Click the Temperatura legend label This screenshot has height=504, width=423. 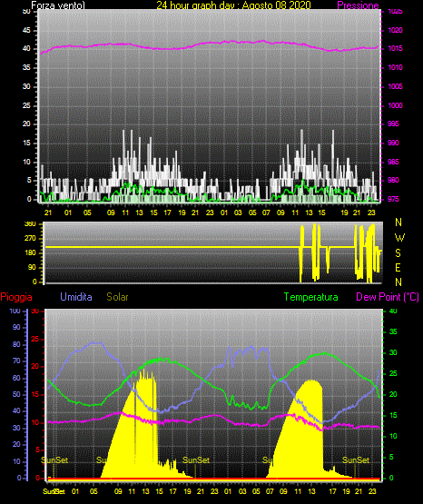(x=311, y=297)
